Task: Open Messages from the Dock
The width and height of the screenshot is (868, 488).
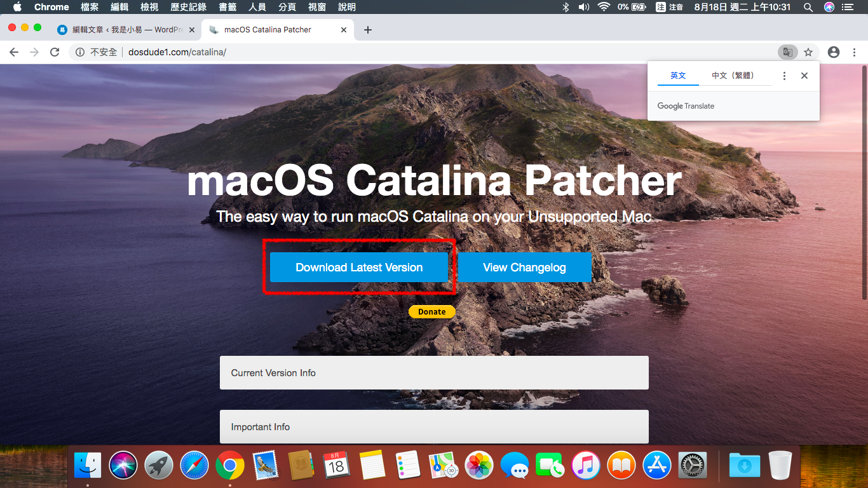Action: [x=515, y=465]
